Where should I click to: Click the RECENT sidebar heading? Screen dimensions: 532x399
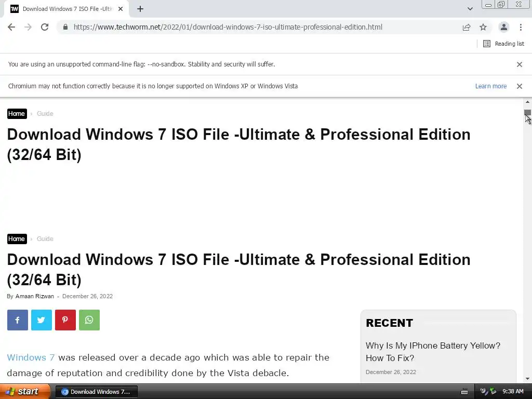pyautogui.click(x=389, y=323)
